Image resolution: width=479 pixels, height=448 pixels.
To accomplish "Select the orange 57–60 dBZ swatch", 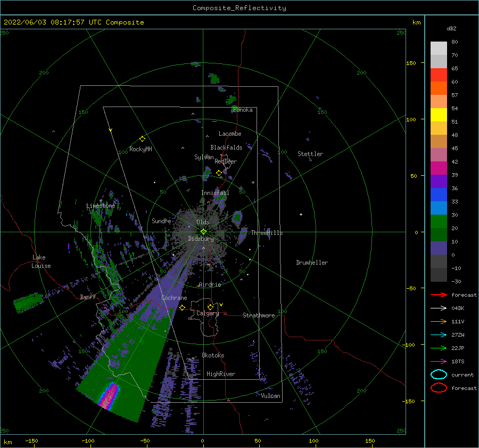I will (x=439, y=88).
